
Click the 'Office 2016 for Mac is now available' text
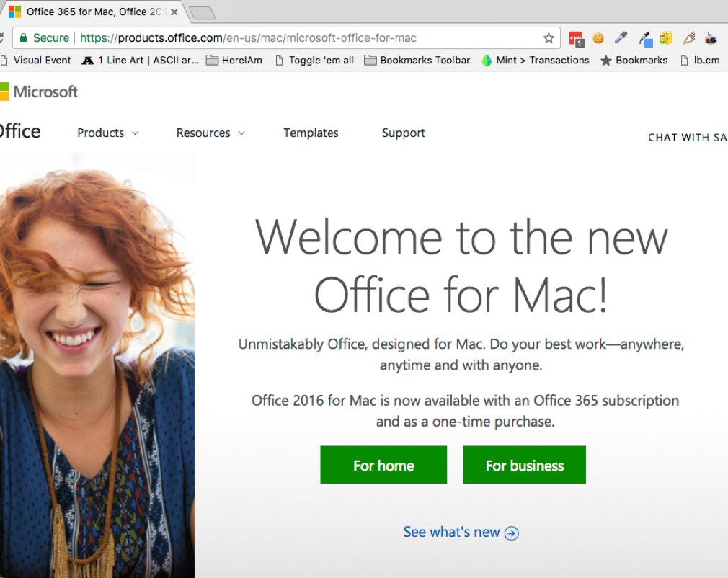click(465, 411)
